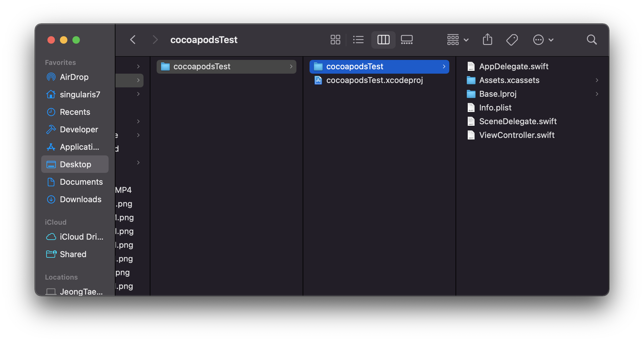
Task: Click the Share toolbar icon
Action: (487, 40)
